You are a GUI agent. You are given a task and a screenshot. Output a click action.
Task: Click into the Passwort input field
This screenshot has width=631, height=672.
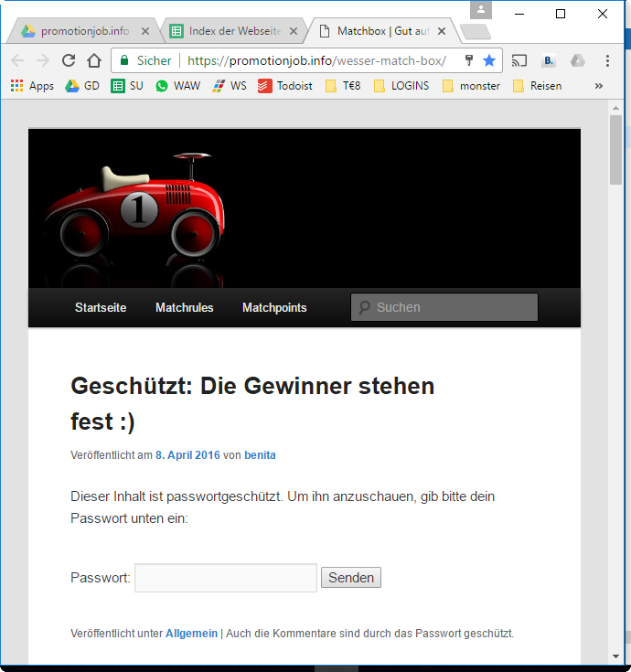pos(226,578)
